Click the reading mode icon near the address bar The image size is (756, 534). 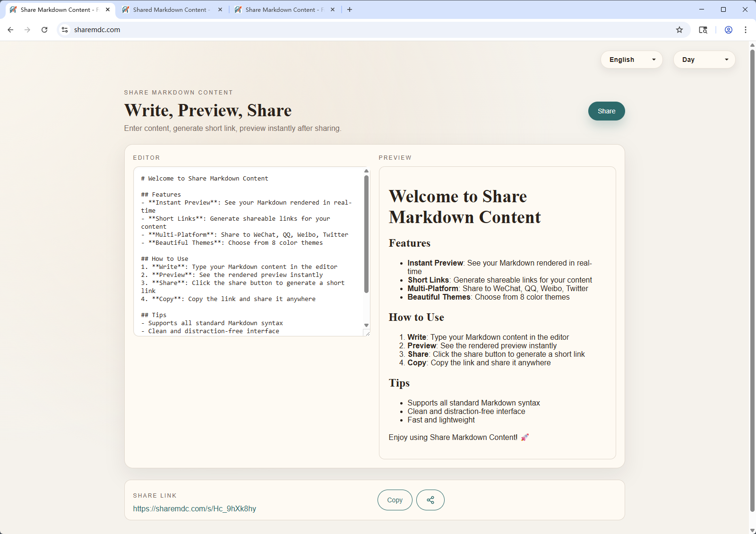point(703,29)
